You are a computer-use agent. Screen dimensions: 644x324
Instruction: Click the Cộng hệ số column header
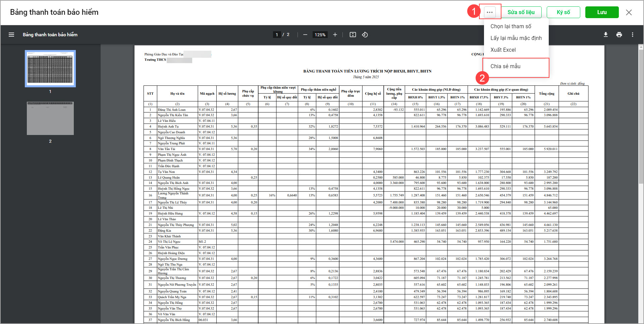click(x=373, y=94)
